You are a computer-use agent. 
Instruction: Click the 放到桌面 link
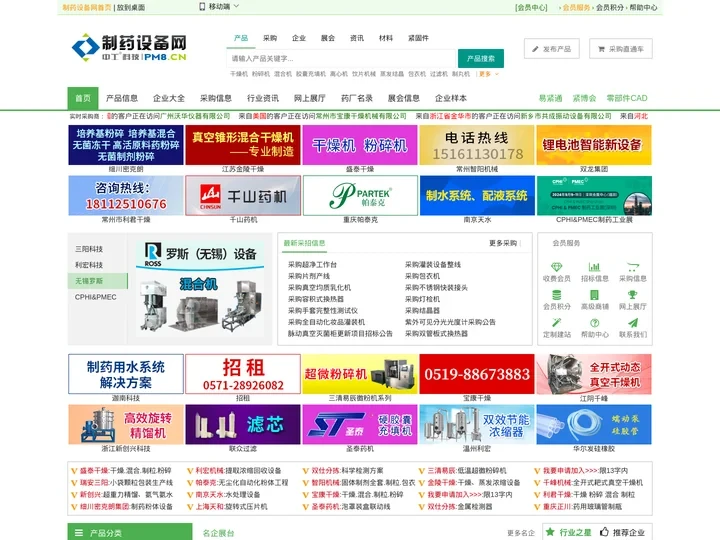[x=131, y=7]
